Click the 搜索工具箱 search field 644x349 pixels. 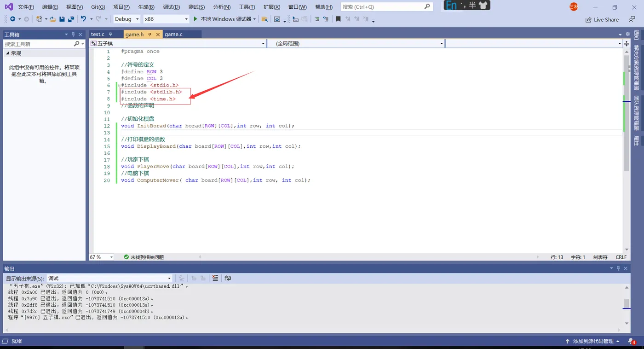click(39, 44)
